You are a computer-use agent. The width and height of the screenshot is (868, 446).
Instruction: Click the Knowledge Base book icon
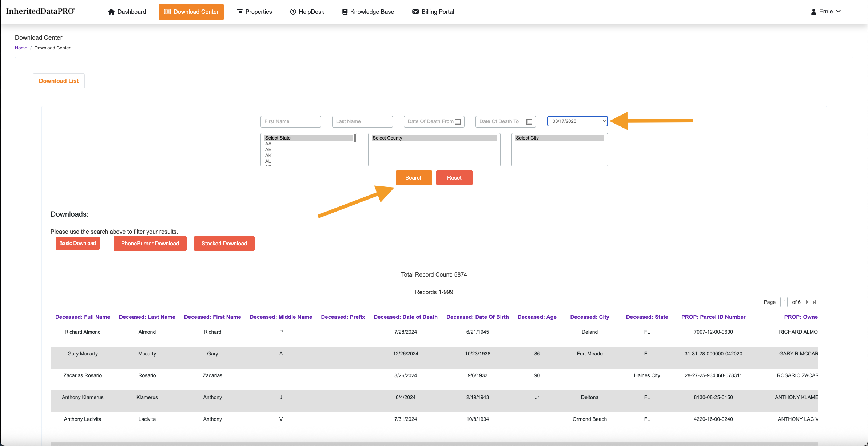[345, 12]
